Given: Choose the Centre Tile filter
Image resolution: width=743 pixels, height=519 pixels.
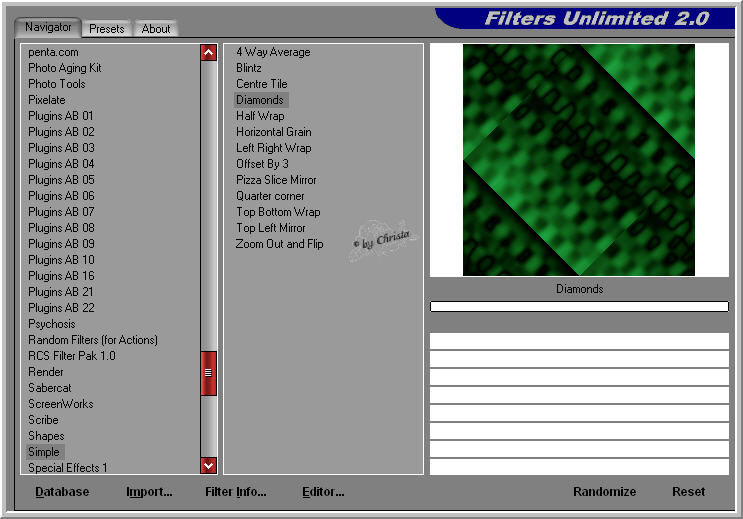Looking at the screenshot, I should click(262, 84).
